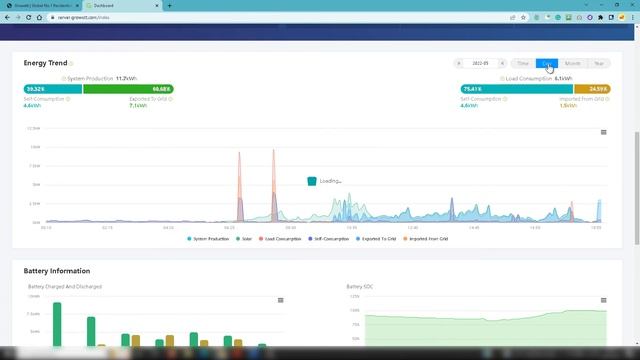Image resolution: width=640 pixels, height=360 pixels.
Task: Close the Dashboard browser tab
Action: 157,6
